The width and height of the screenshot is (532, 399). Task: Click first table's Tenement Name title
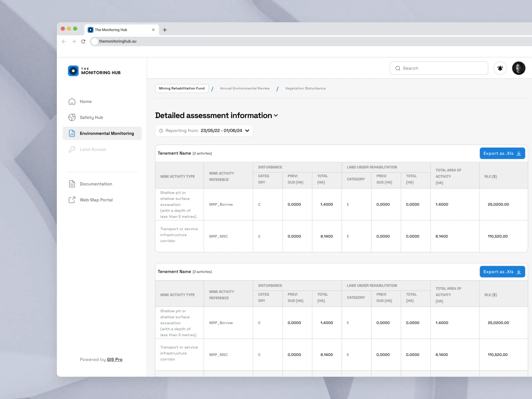[174, 153]
